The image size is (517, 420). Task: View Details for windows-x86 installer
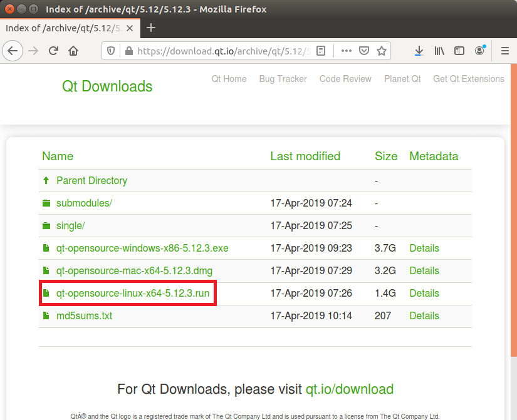click(x=424, y=248)
